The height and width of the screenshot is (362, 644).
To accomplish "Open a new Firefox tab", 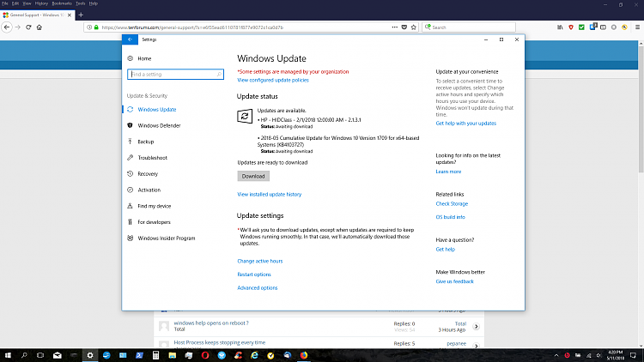I will click(81, 15).
